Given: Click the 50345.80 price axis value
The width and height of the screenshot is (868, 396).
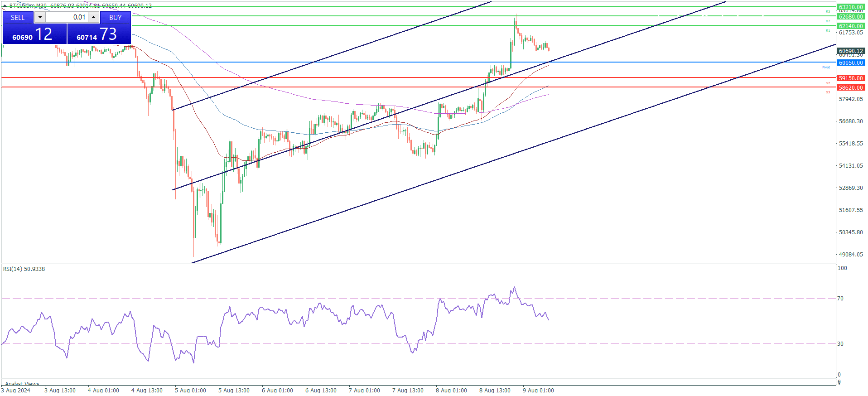Looking at the screenshot, I should tap(851, 232).
